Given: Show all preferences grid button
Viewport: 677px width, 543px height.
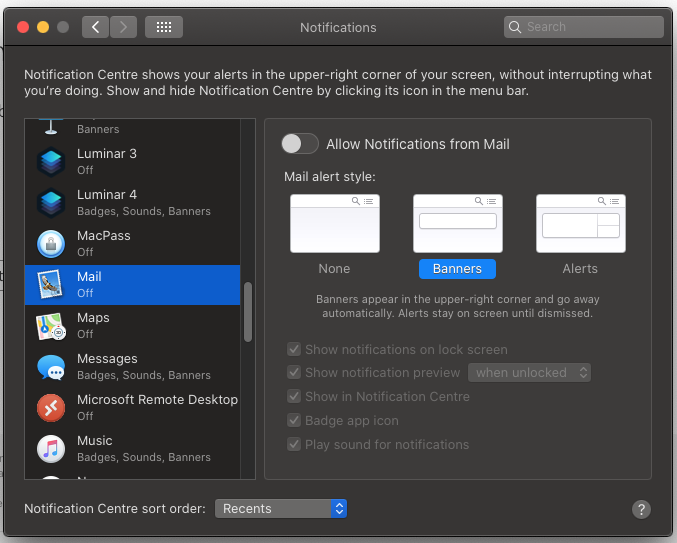Looking at the screenshot, I should pyautogui.click(x=164, y=27).
